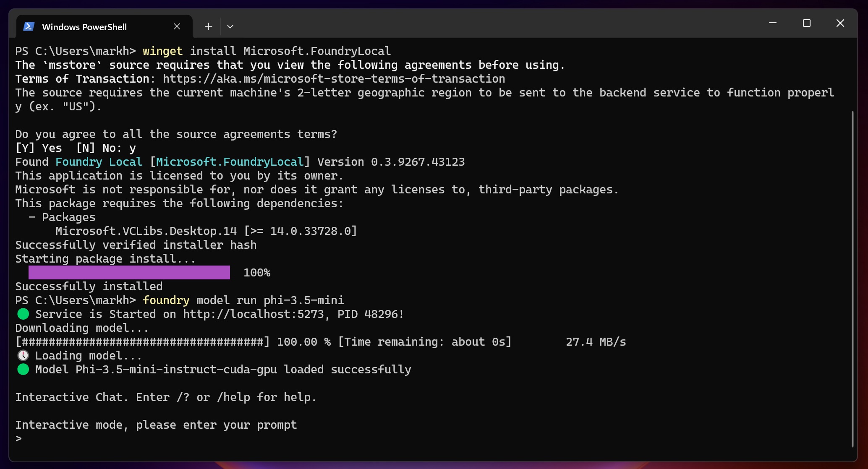Minimize the terminal window
The image size is (868, 469).
(x=773, y=23)
